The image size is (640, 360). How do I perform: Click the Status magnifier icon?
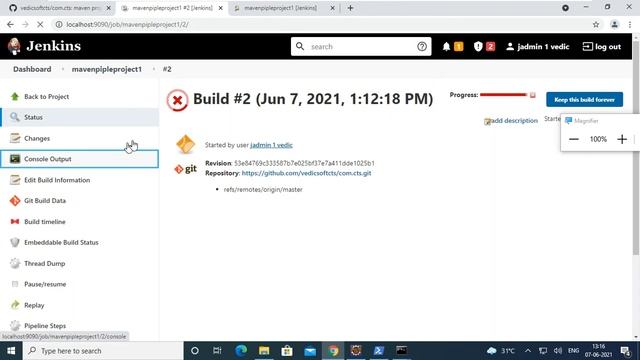15,117
